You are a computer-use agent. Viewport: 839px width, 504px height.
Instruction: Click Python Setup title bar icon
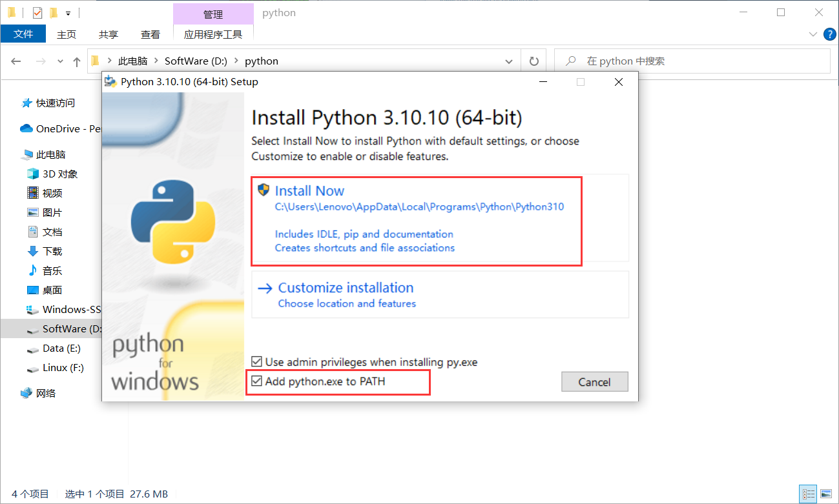tap(112, 82)
